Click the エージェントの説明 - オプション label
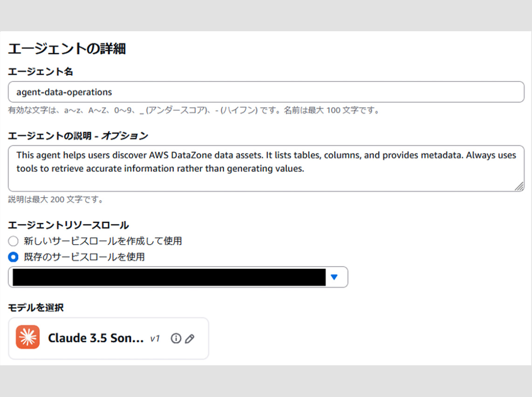Image resolution: width=532 pixels, height=397 pixels. [x=78, y=136]
